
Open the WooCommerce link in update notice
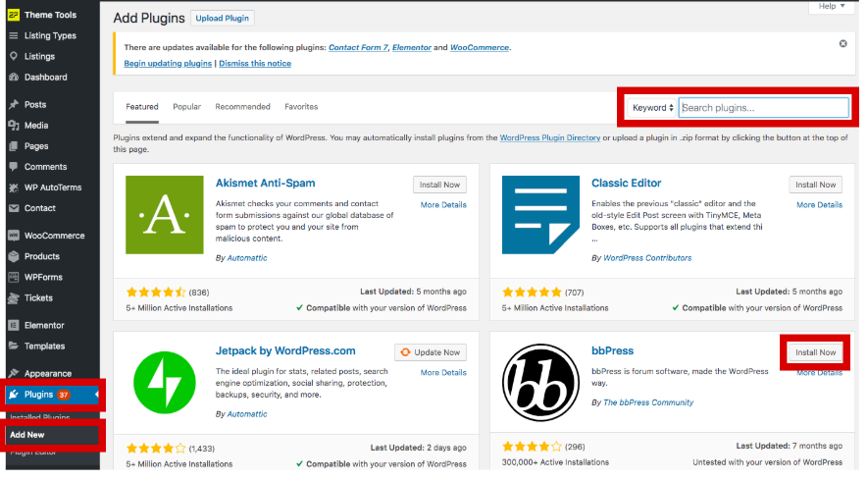click(x=480, y=48)
